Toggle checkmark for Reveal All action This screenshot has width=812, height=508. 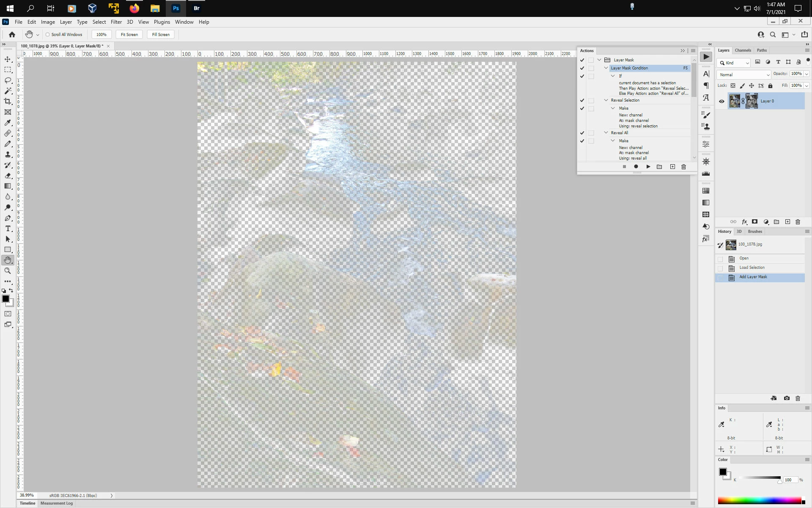[582, 133]
